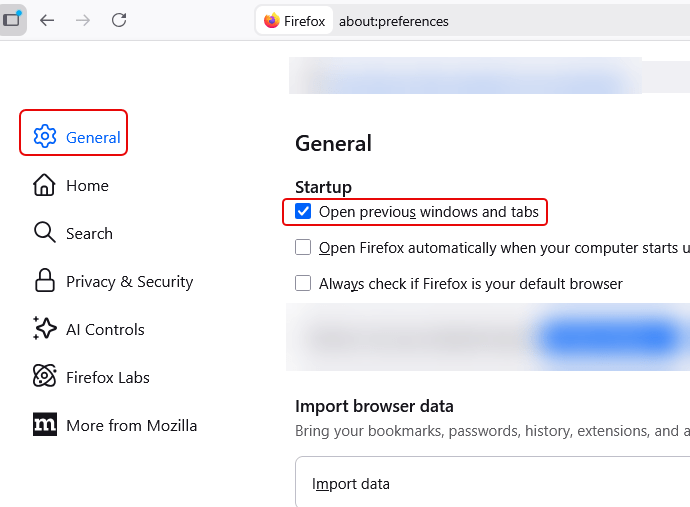Check Always check default browser option
This screenshot has height=507, width=690.
tap(303, 284)
